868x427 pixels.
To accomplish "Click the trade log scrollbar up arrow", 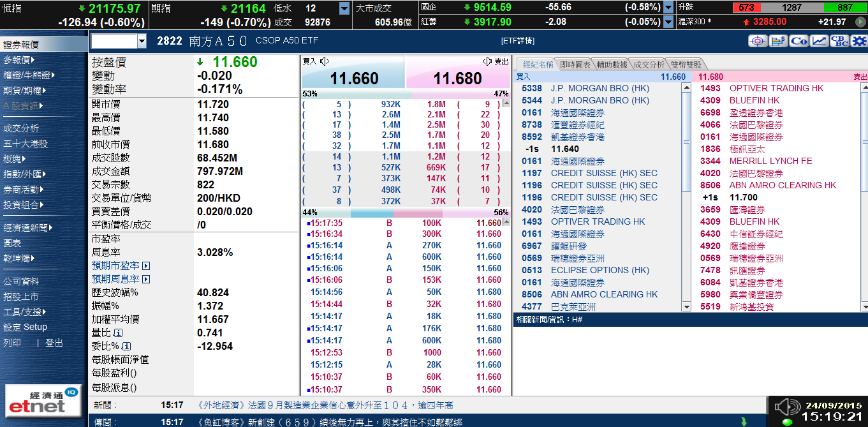I will pos(506,222).
